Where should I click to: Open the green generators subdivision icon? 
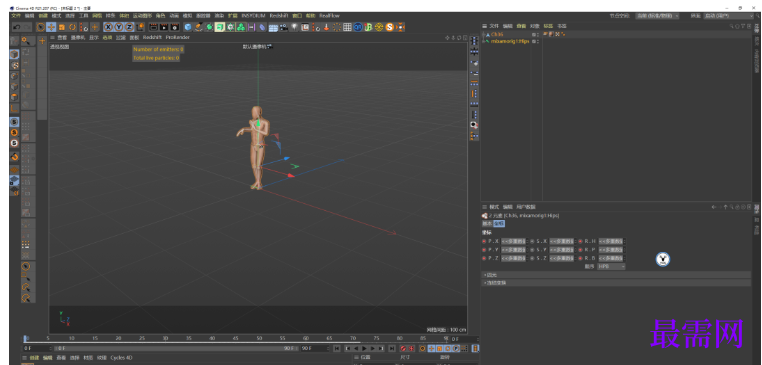tap(209, 27)
